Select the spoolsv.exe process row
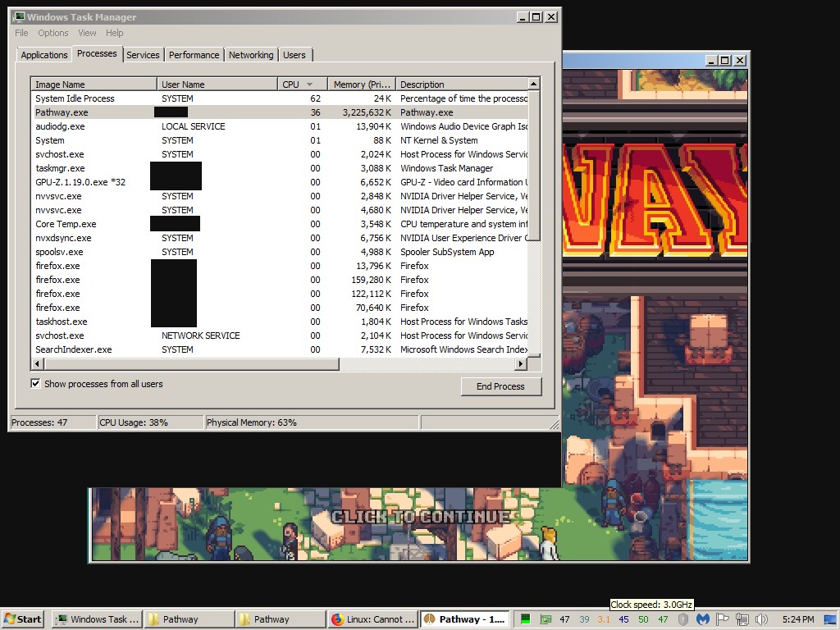 (x=280, y=252)
